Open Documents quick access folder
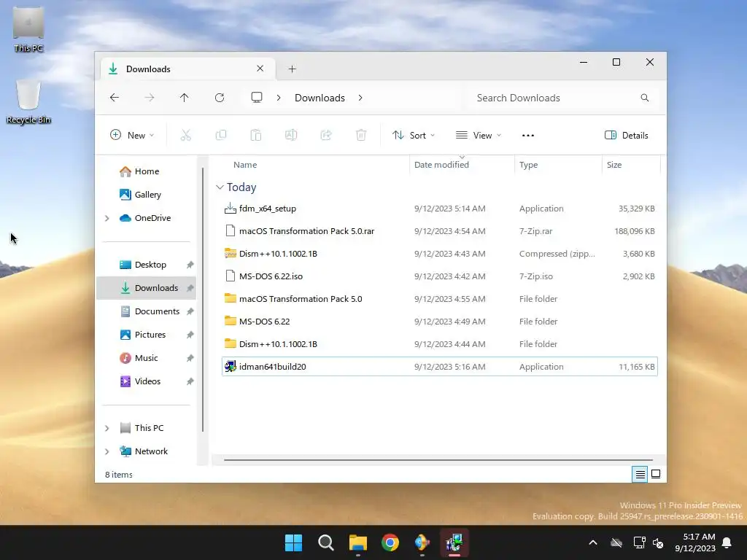The height and width of the screenshot is (560, 747). pyautogui.click(x=146, y=311)
